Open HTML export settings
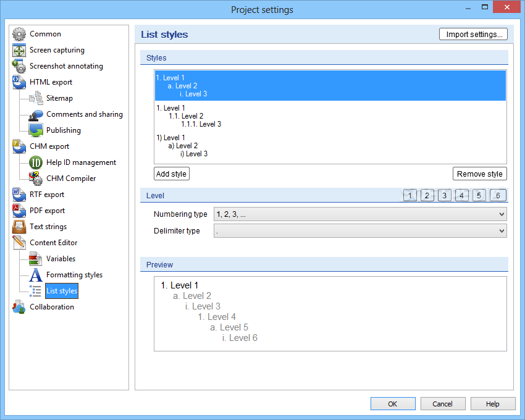This screenshot has width=525, height=420. [51, 82]
